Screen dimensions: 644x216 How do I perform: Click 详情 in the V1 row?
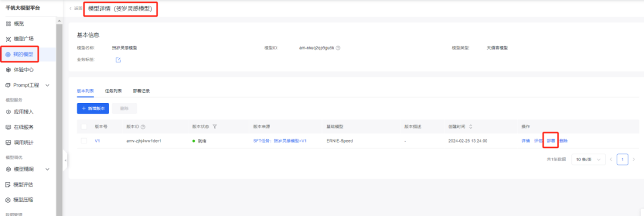coord(526,140)
